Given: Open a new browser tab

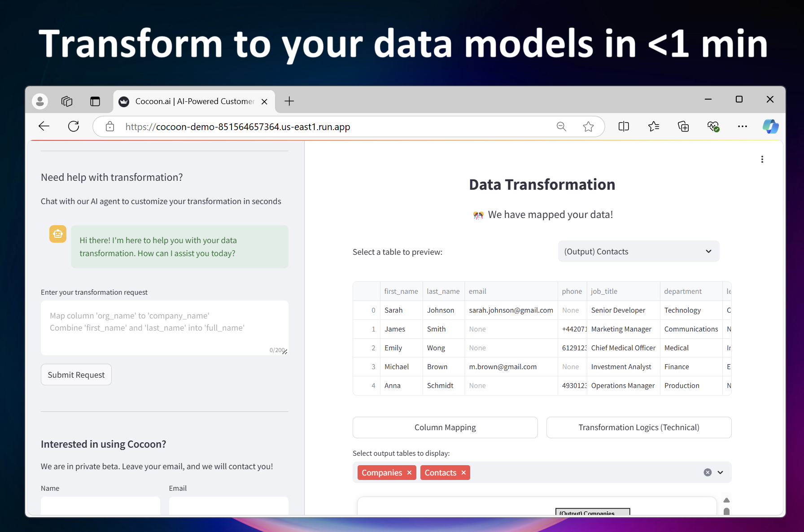Looking at the screenshot, I should (289, 101).
